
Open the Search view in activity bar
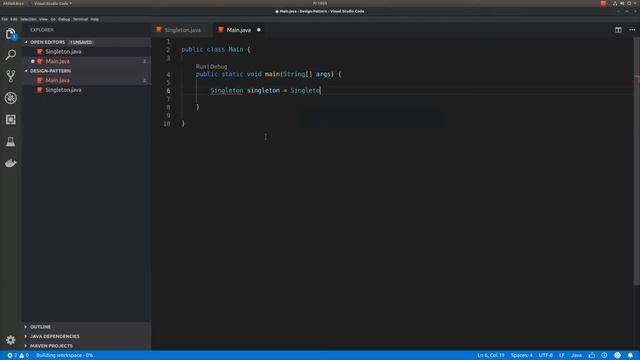tap(11, 55)
